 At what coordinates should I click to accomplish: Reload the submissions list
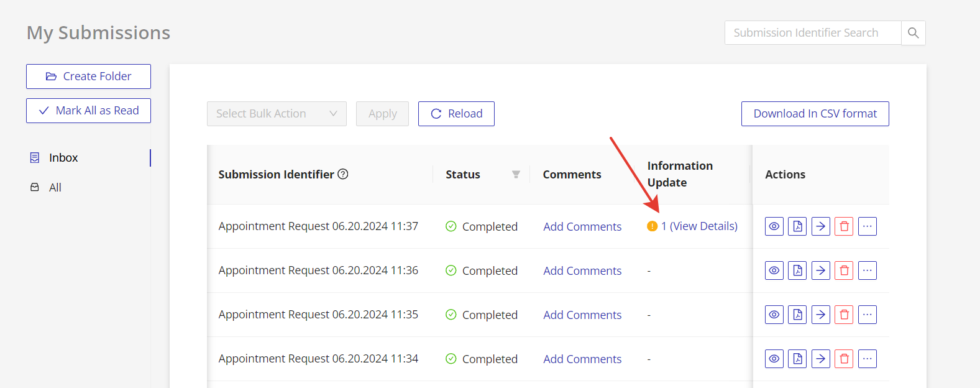(456, 114)
